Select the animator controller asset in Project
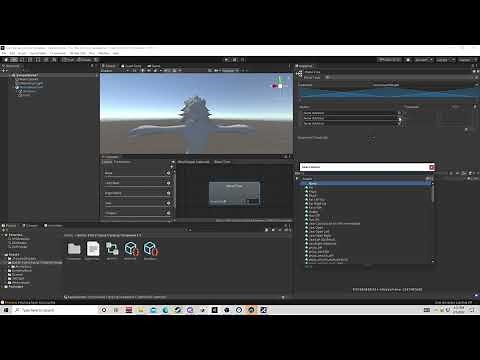 coord(112,249)
